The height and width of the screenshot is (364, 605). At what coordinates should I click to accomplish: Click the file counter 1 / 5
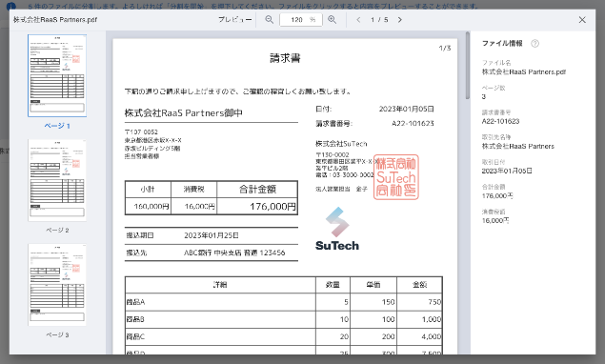[379, 20]
